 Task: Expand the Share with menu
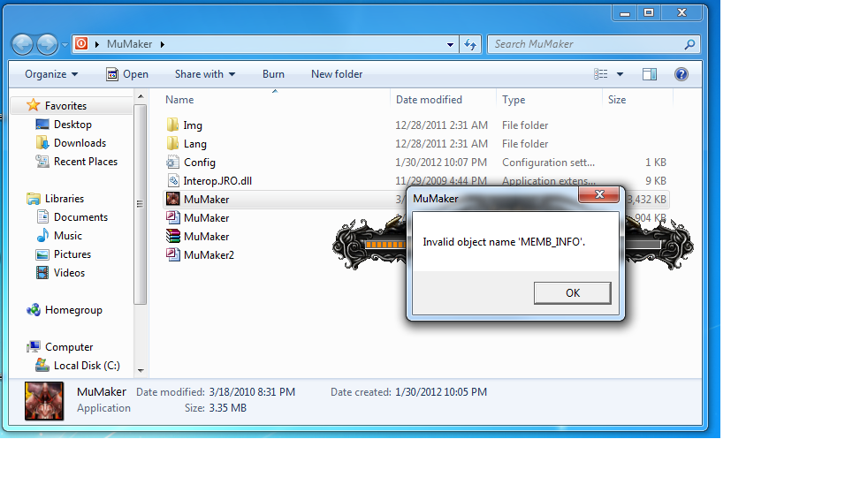(x=204, y=74)
